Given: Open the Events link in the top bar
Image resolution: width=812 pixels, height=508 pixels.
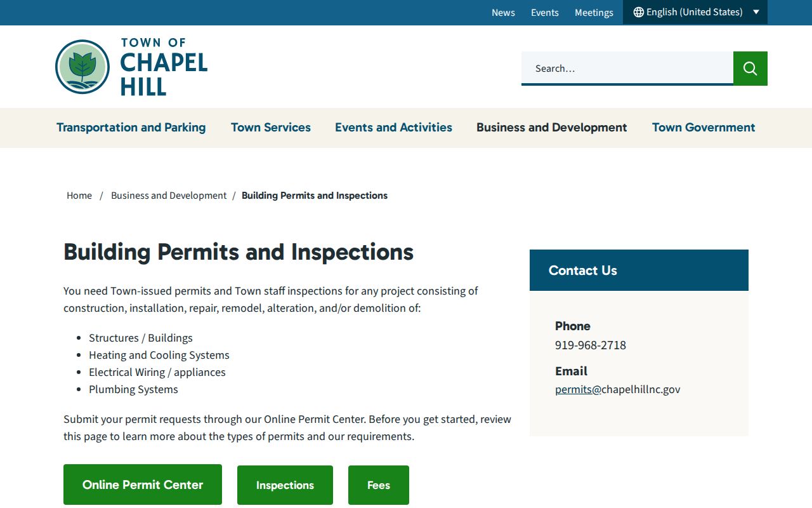Looking at the screenshot, I should (x=545, y=13).
